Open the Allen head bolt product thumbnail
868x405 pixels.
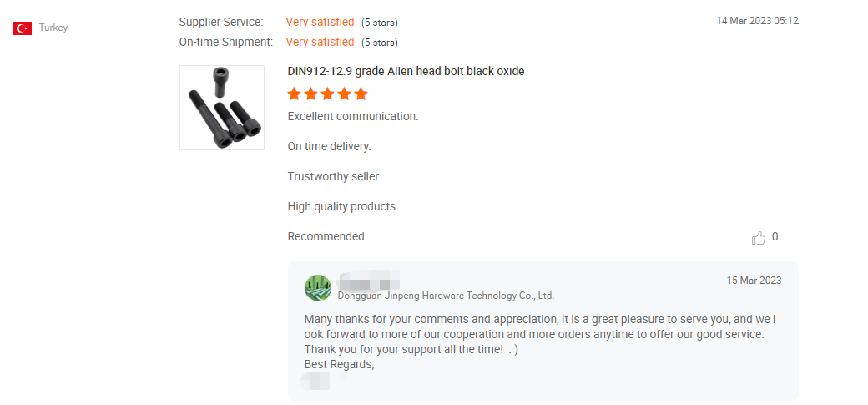[222, 108]
